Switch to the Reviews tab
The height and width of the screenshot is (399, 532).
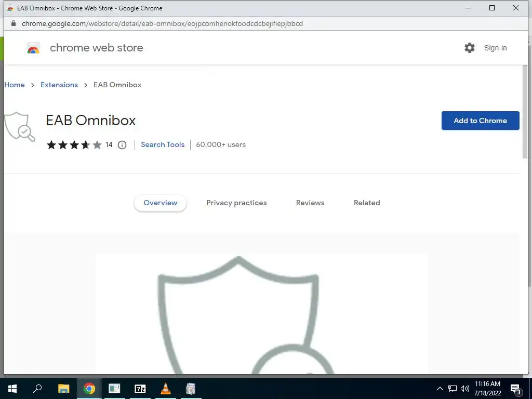(x=310, y=203)
